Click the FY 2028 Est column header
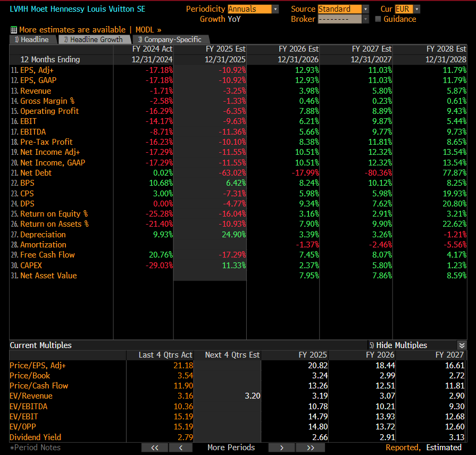Viewport: 476px width, 455px height. tap(446, 49)
